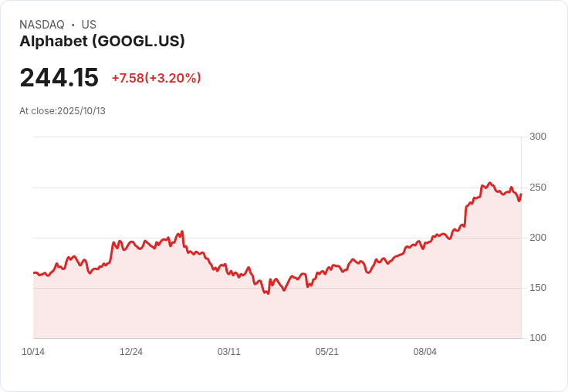Click the lowest dip of the price line

coord(268,294)
